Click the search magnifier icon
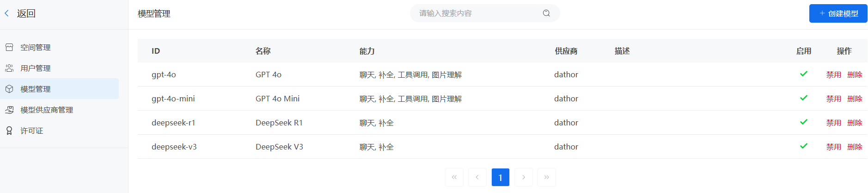 (x=546, y=13)
